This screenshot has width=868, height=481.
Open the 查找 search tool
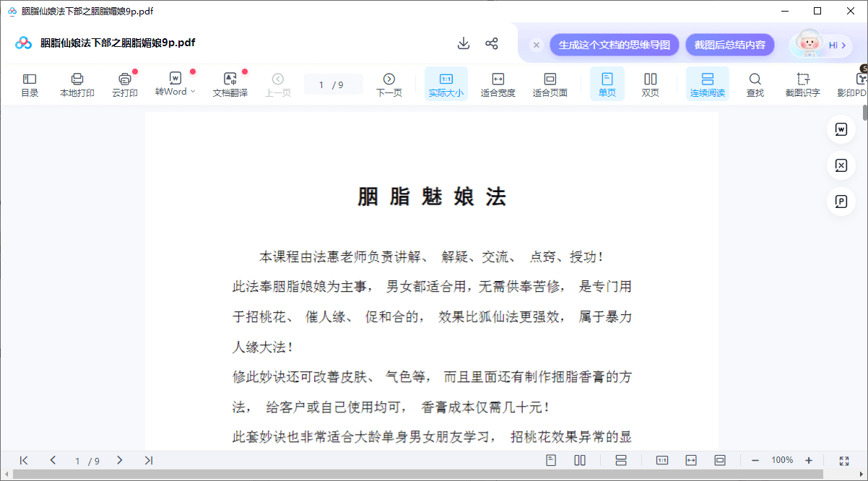point(755,84)
